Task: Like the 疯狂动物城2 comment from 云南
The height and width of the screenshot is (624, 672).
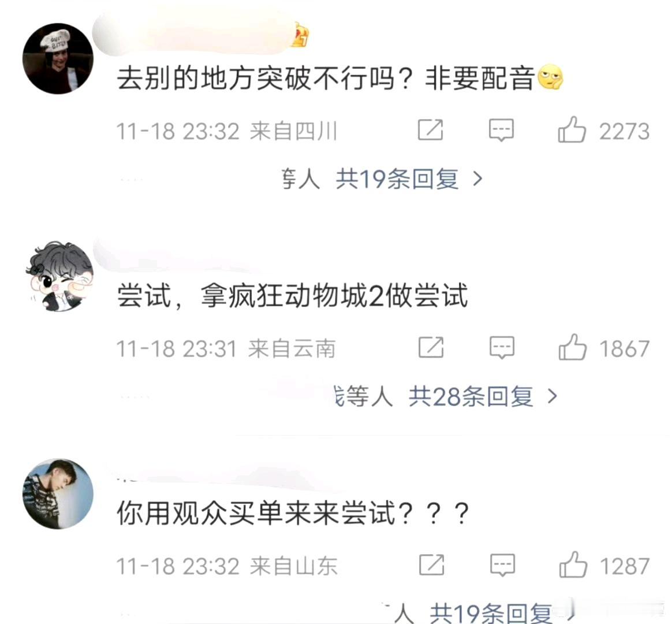Action: point(573,347)
